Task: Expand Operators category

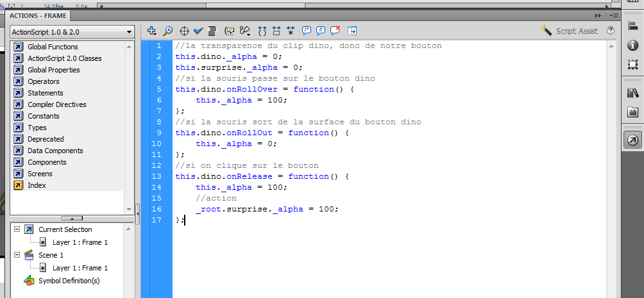Action: [x=44, y=81]
